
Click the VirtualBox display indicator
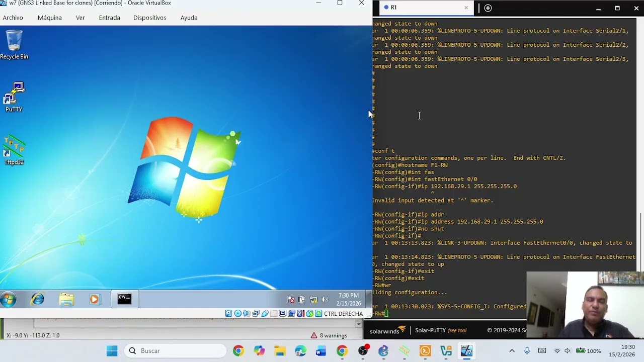pos(283,314)
